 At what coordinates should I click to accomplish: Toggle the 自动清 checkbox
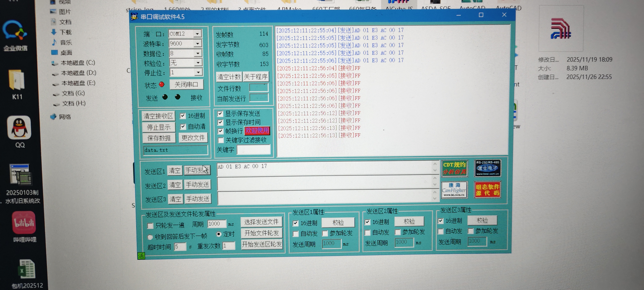coord(183,126)
